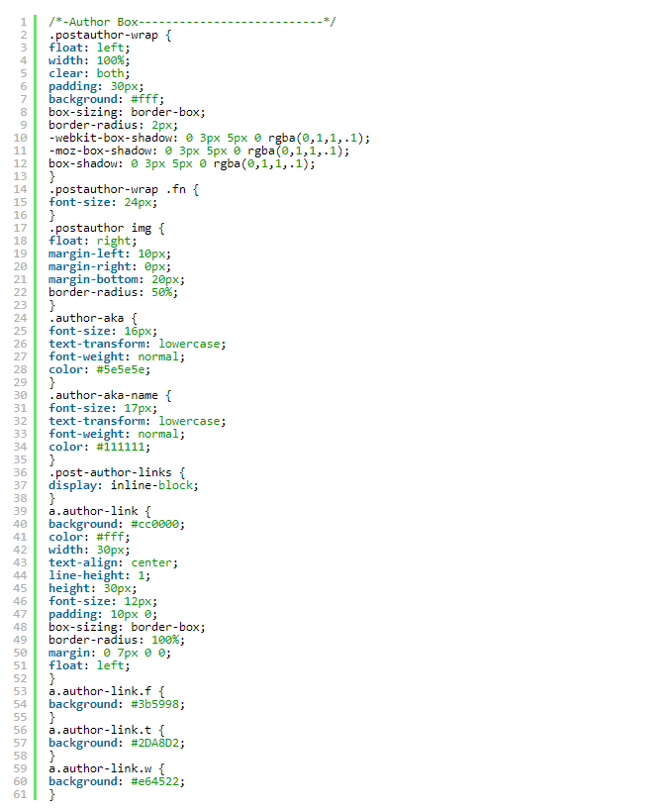Select the 'a.author-link.t {' selector line
672x812 pixels.
tap(106, 730)
